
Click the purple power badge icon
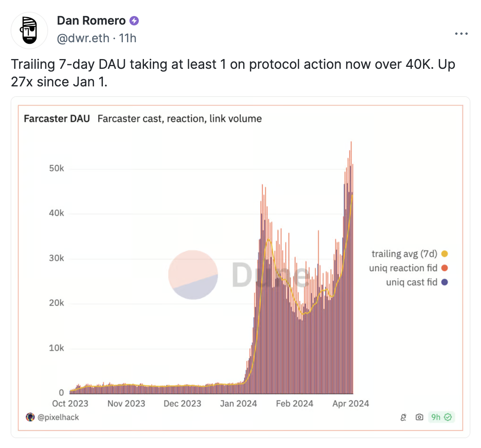pyautogui.click(x=134, y=21)
